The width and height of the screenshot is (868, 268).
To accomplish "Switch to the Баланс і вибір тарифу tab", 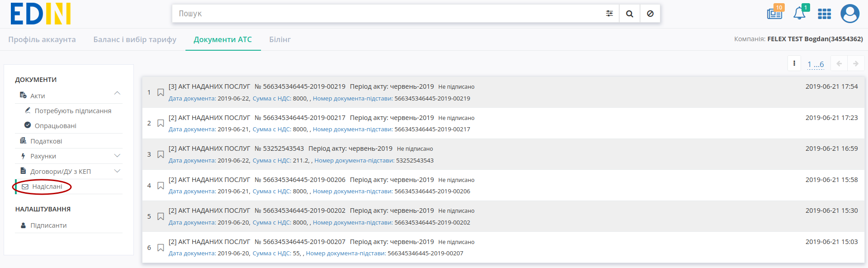I will (x=135, y=39).
